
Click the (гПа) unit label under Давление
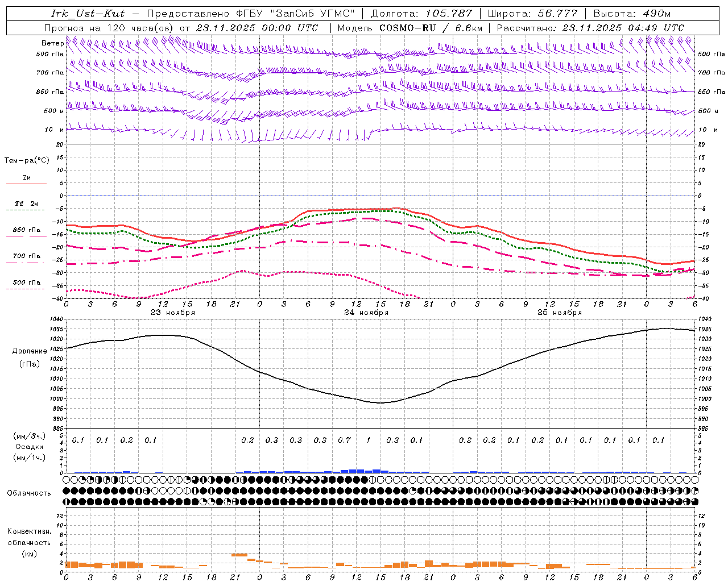pyautogui.click(x=30, y=364)
